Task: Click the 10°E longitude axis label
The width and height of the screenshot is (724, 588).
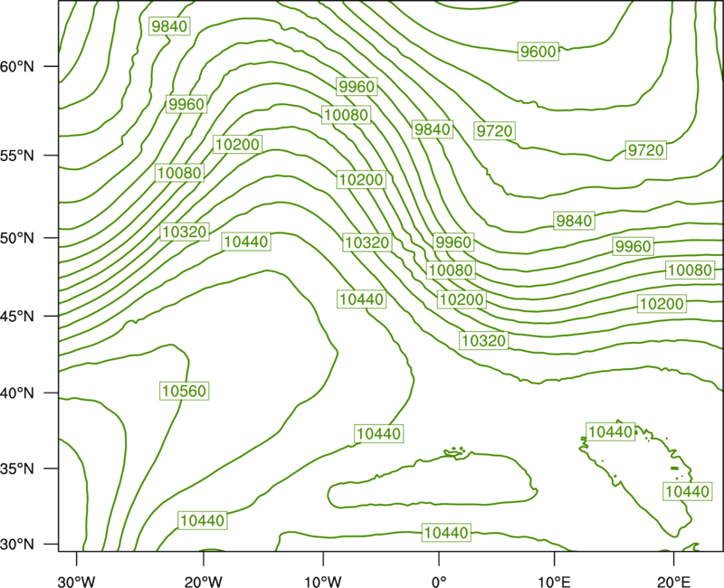Action: coord(554,582)
